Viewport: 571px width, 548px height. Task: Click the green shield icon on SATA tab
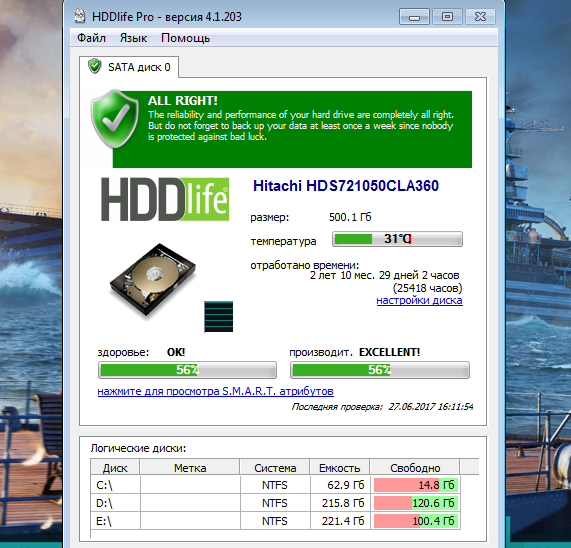[x=95, y=66]
